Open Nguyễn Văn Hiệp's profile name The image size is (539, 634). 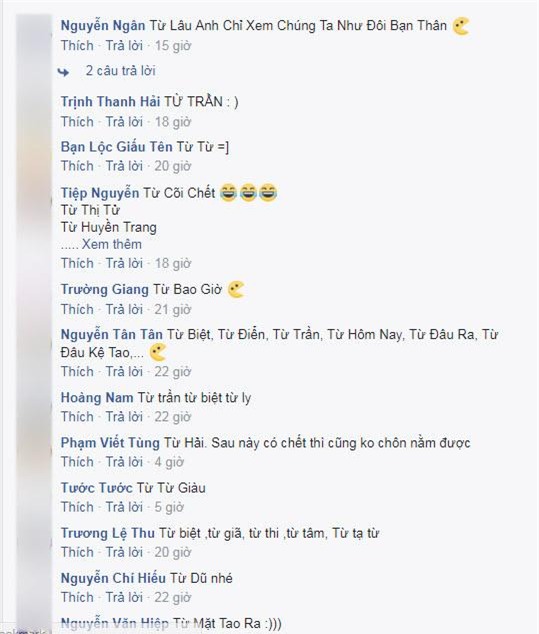point(115,623)
